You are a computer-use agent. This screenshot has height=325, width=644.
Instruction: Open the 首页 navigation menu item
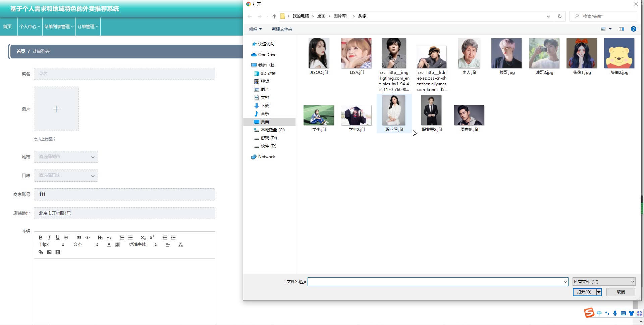(7, 27)
